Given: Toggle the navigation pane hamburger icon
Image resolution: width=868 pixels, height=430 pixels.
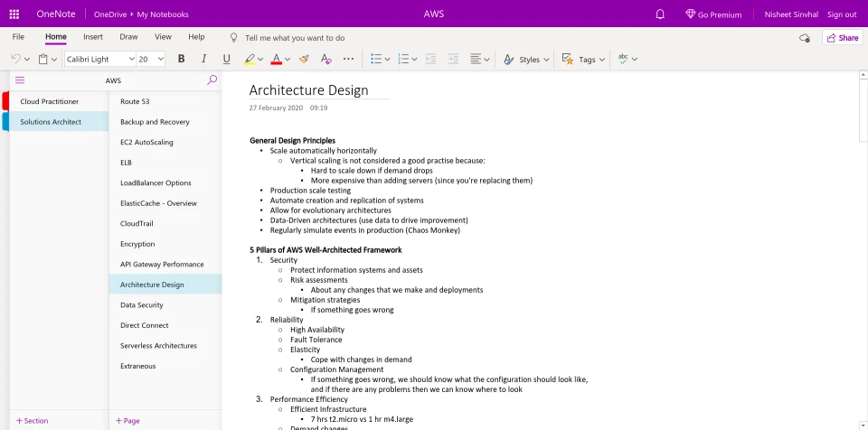Looking at the screenshot, I should pos(20,80).
